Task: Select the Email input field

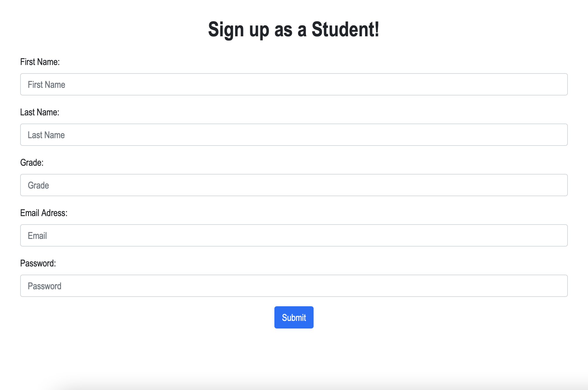Action: point(294,235)
